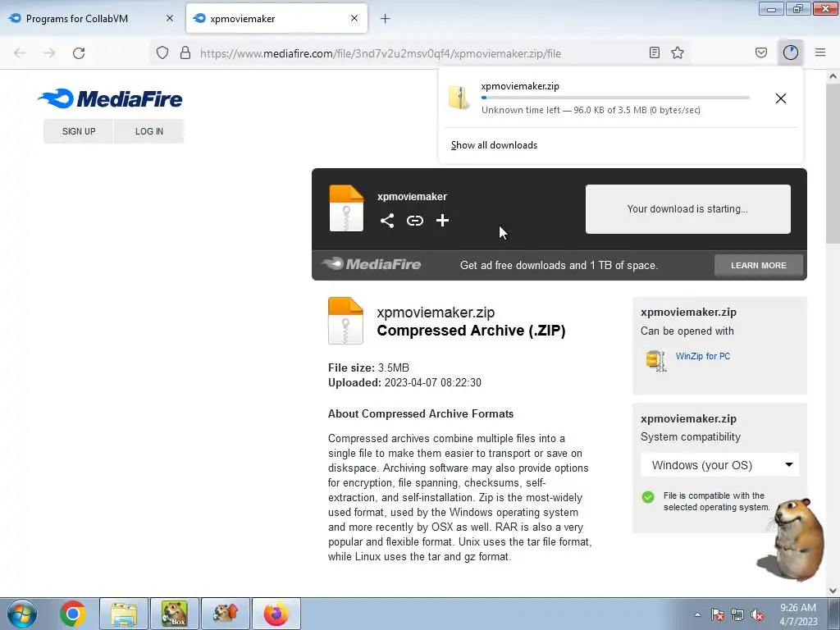Copy link using the chain icon

pyautogui.click(x=414, y=221)
